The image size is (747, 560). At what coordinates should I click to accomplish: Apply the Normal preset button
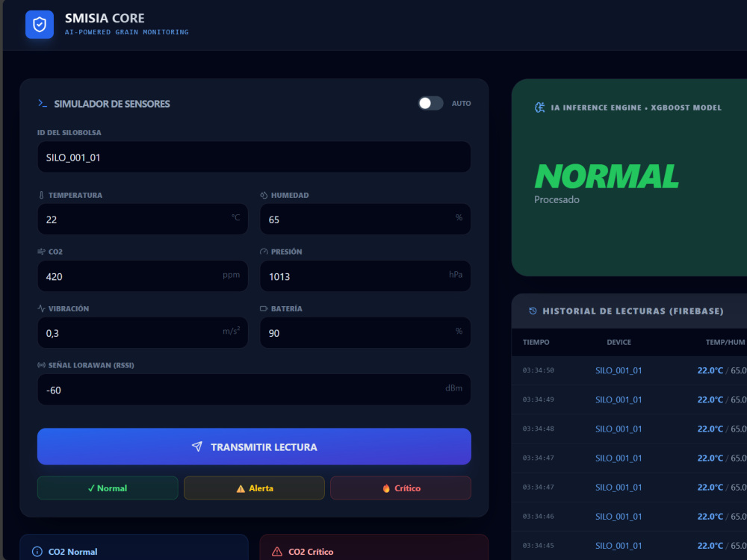(x=108, y=488)
